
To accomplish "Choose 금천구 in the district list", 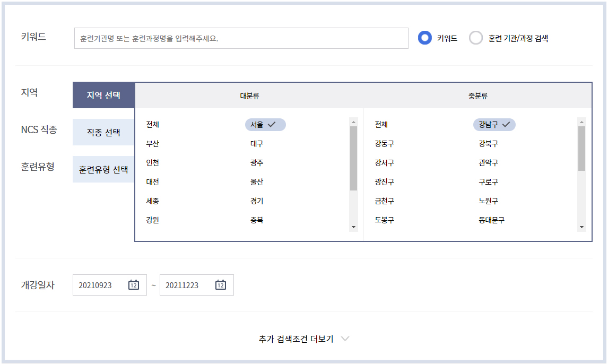I will (384, 201).
